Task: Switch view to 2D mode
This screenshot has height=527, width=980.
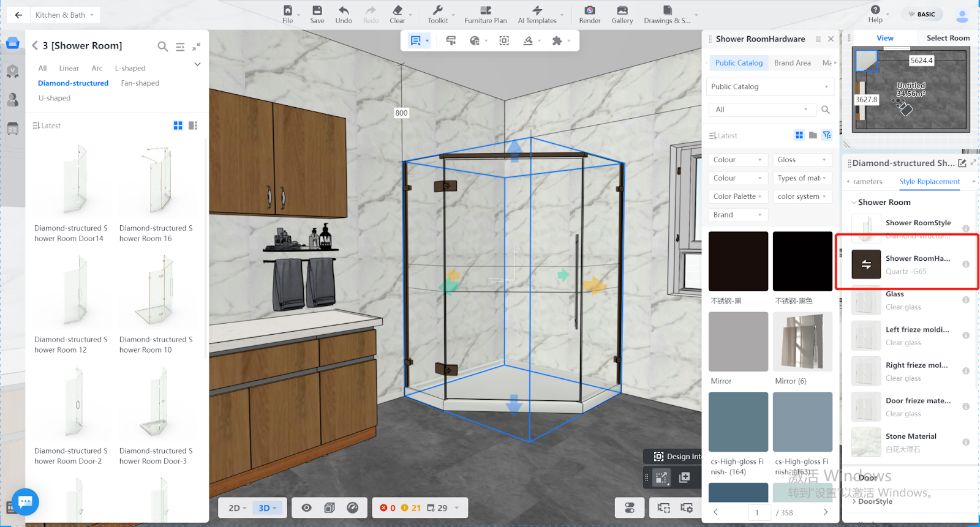Action: (x=237, y=508)
